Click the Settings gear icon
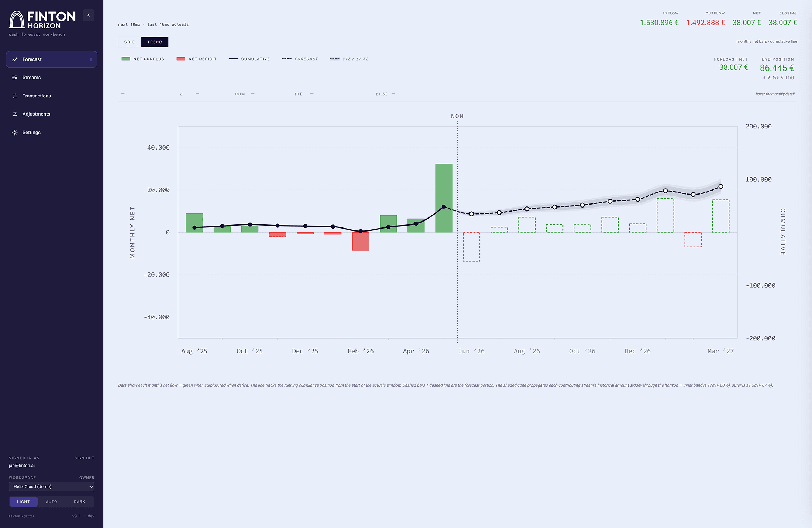This screenshot has width=812, height=528. [15, 133]
